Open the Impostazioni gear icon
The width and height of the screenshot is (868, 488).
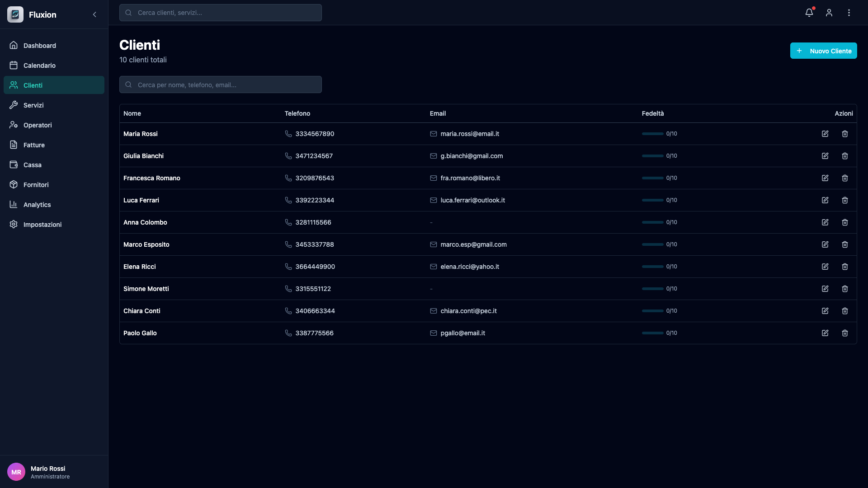point(14,224)
